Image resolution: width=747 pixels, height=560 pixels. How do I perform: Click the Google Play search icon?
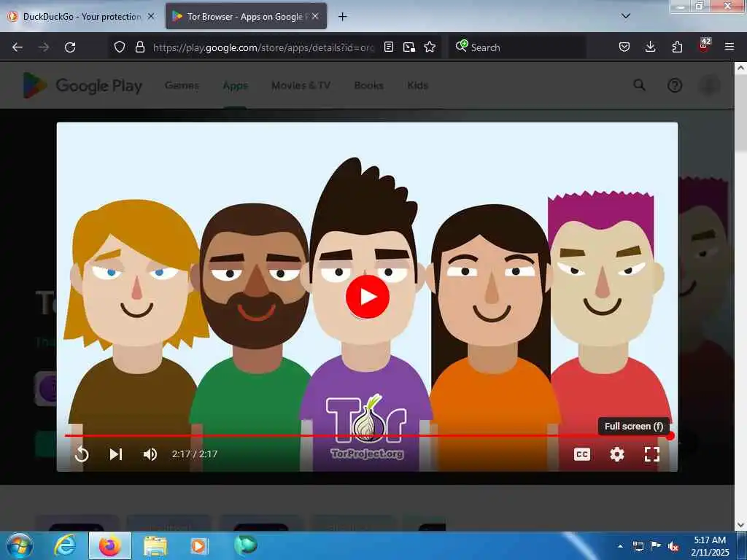pyautogui.click(x=639, y=85)
